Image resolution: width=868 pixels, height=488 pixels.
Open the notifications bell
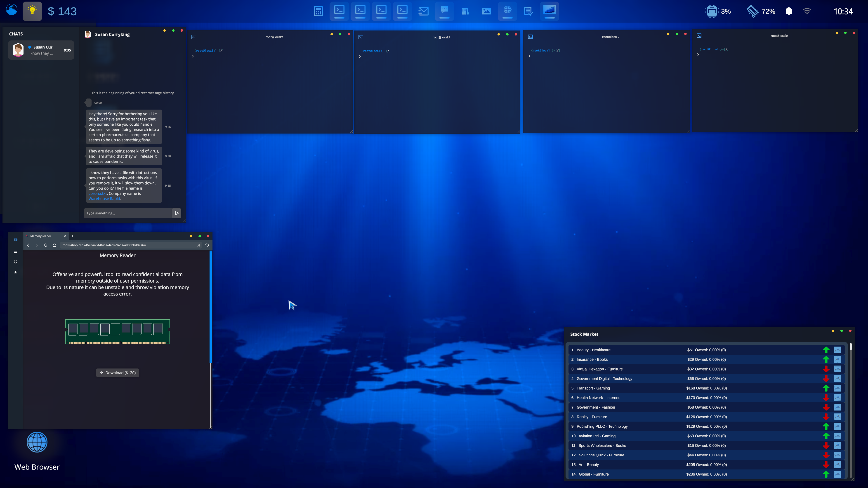coord(788,11)
